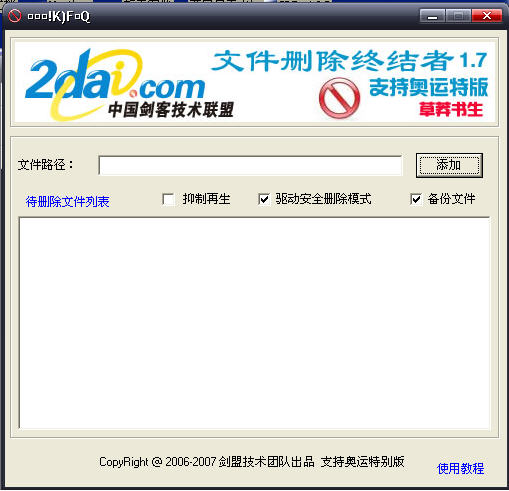Click the red 草莽书生 author text
Image resolution: width=509 pixels, height=491 pixels.
pos(451,110)
